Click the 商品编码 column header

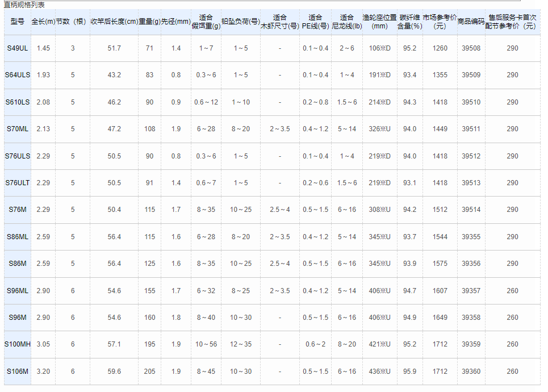tap(471, 22)
